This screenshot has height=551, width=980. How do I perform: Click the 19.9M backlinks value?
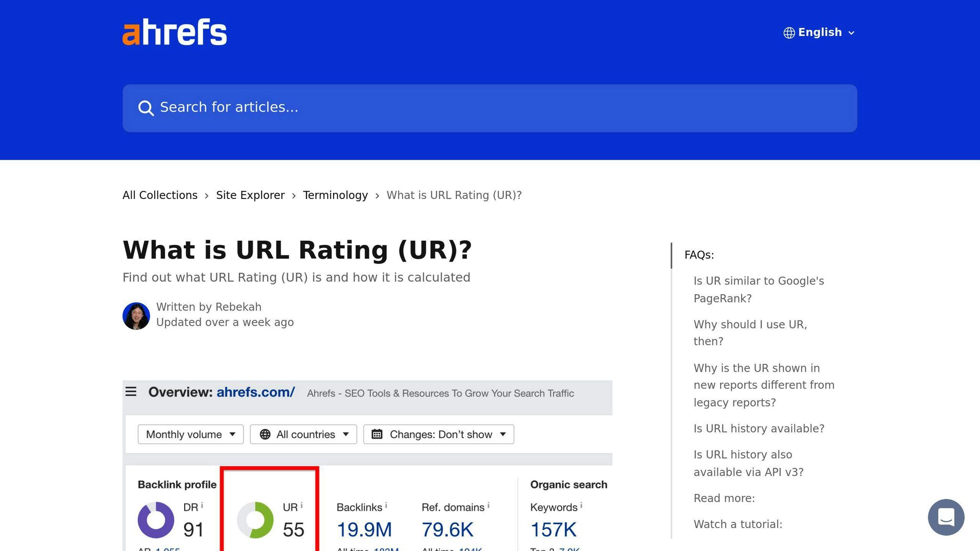[364, 529]
